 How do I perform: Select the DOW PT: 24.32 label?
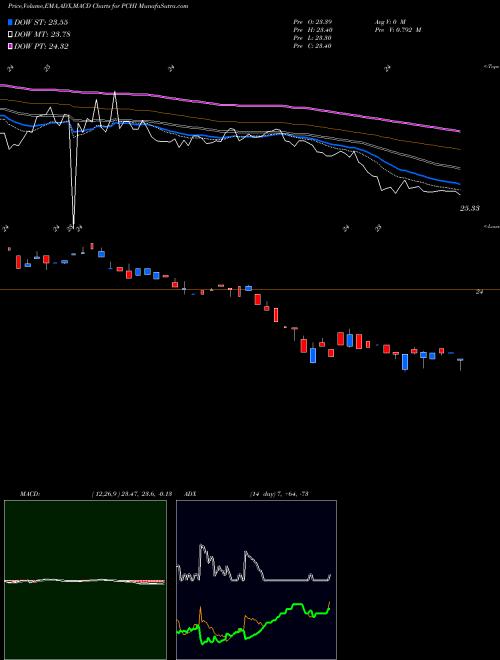(41, 46)
